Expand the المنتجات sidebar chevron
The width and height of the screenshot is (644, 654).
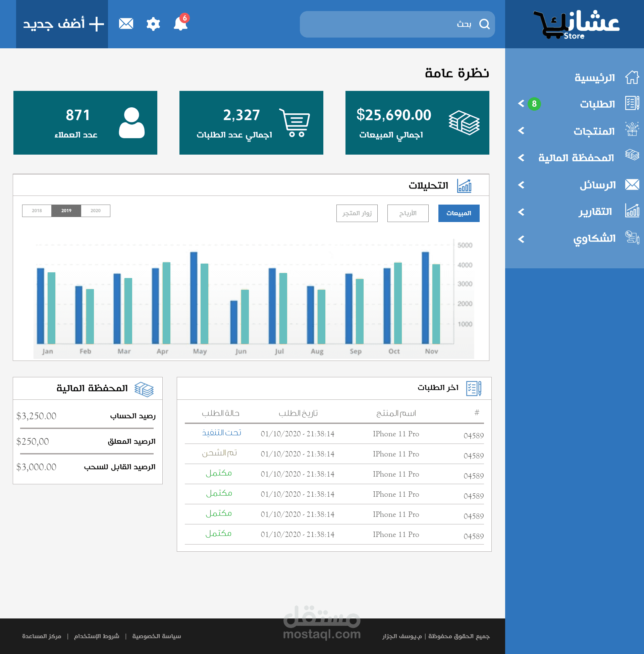click(521, 130)
